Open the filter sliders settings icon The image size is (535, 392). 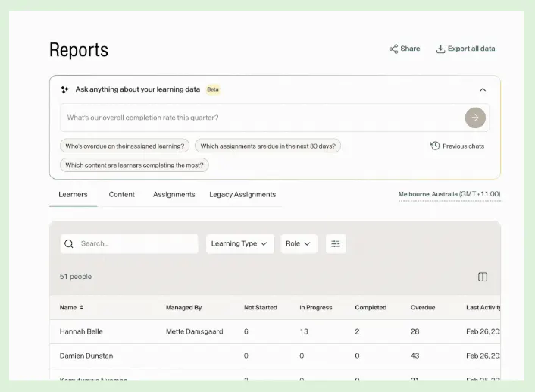(x=336, y=243)
